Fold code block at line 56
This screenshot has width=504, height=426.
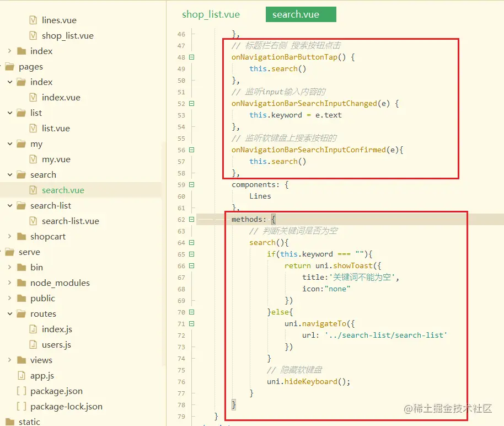pyautogui.click(x=191, y=150)
